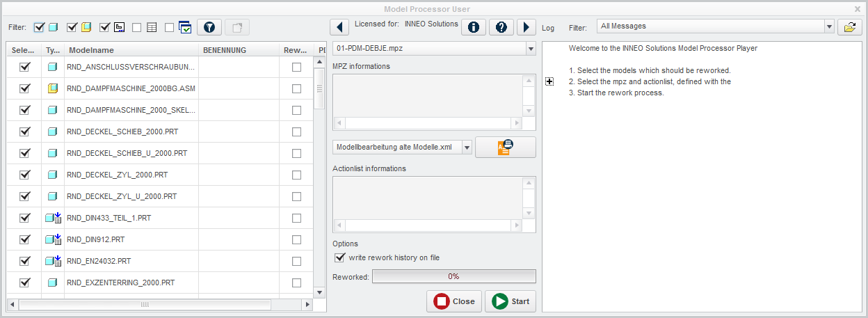Viewport: 868px width, 318px height.
Task: Sort by the Modelname column header
Action: click(131, 50)
